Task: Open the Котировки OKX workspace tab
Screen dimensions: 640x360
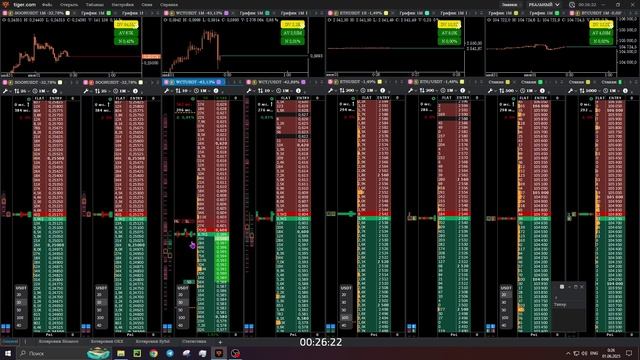Action: 107,341
